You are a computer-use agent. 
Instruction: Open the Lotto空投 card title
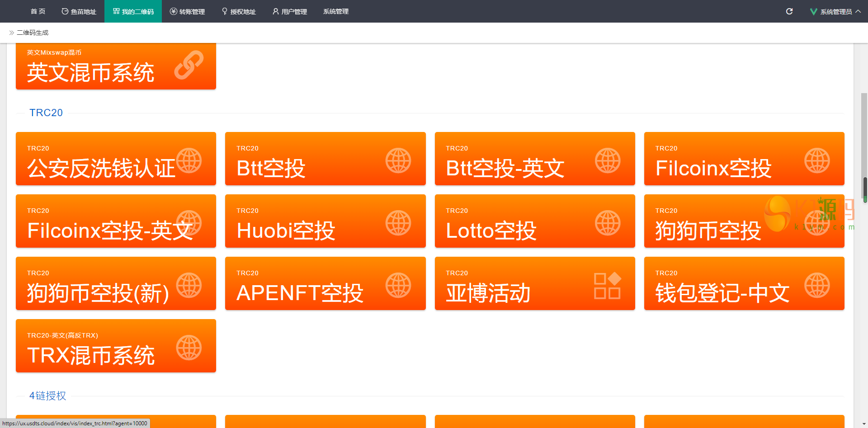[x=491, y=231]
